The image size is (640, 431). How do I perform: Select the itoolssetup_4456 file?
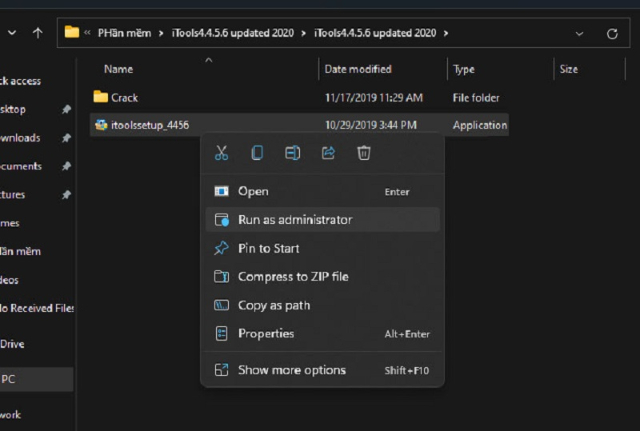click(x=299, y=125)
